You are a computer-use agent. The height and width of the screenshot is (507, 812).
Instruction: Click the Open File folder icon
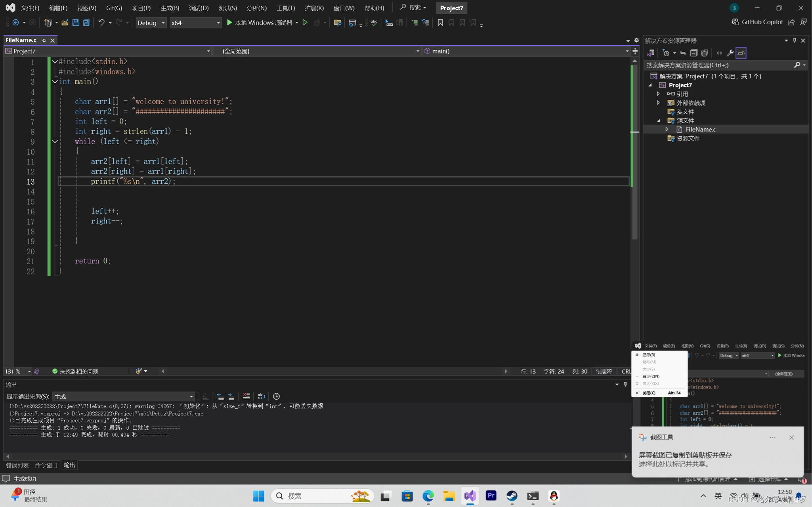tap(65, 23)
